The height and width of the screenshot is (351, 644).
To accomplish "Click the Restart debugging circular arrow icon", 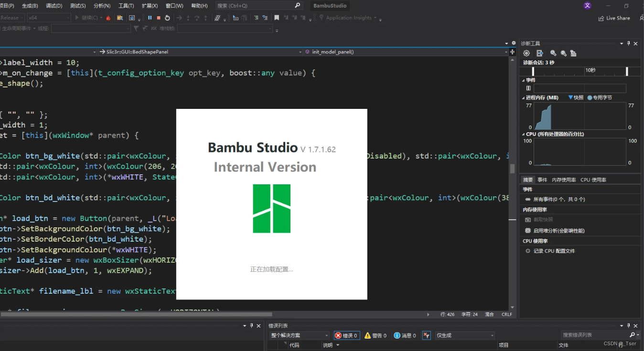I will tap(167, 17).
